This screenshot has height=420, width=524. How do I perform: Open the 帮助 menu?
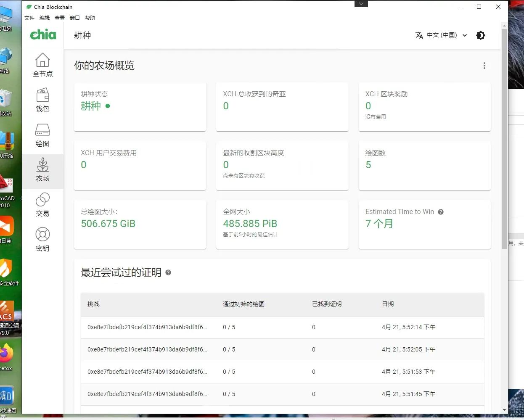pos(90,18)
